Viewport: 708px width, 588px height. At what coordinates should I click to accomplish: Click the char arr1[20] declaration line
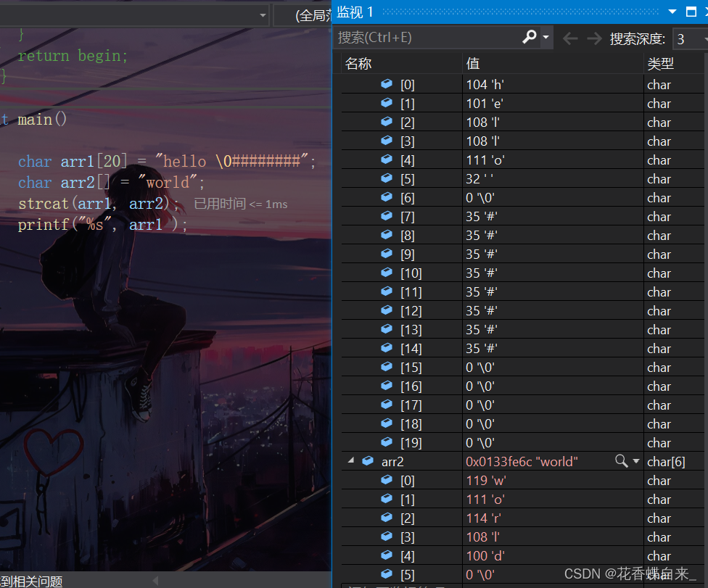tap(167, 161)
